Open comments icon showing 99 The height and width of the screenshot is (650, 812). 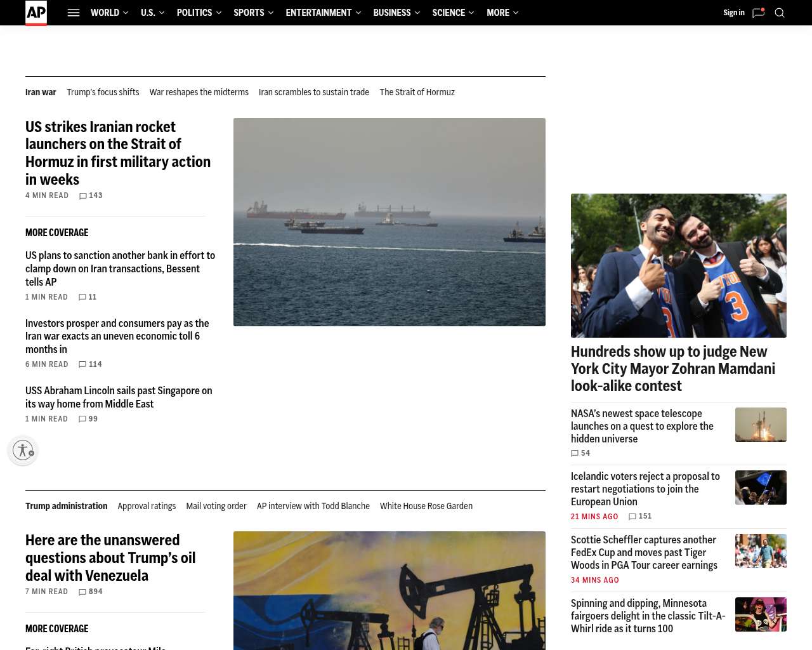coord(82,419)
